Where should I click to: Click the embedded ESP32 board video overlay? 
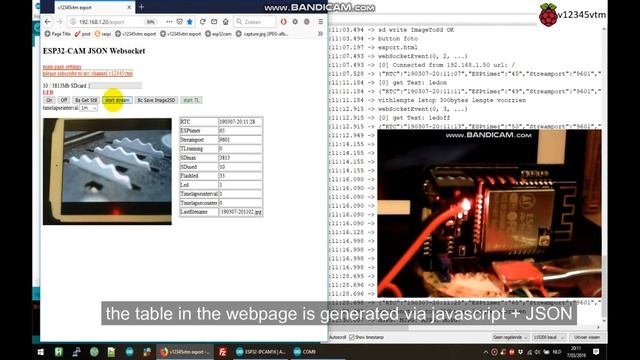pos(489,213)
